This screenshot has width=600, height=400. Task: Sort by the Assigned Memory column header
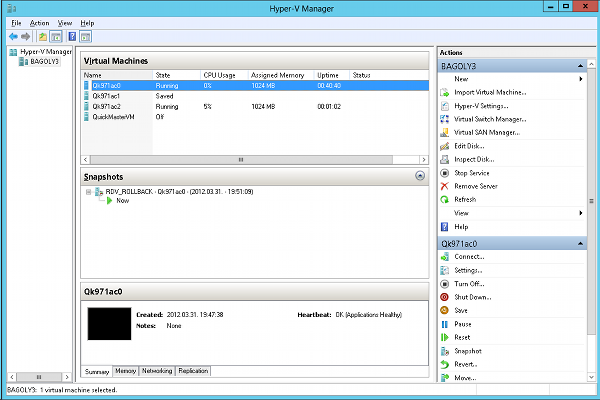coord(281,75)
